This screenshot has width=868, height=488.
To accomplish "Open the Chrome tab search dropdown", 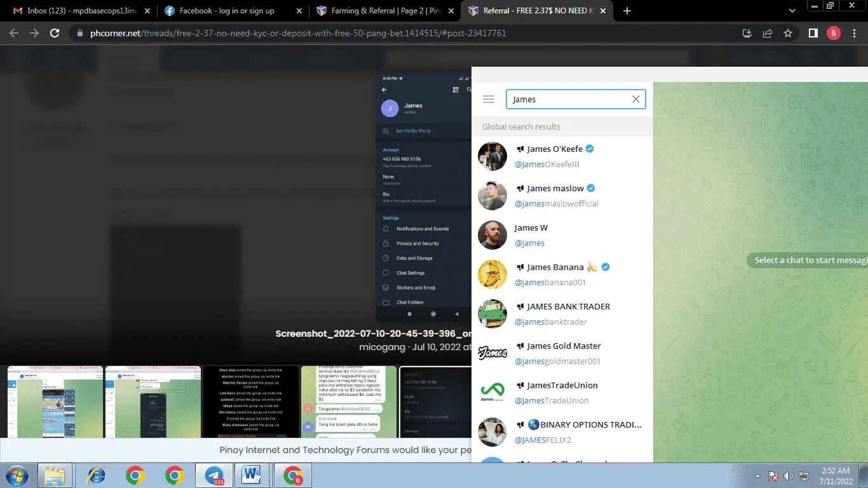I will [x=792, y=11].
